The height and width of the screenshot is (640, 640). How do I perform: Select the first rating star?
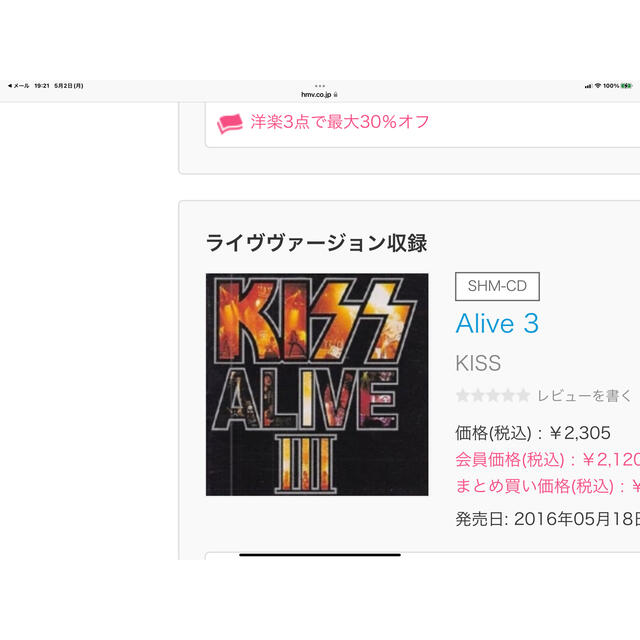pyautogui.click(x=462, y=396)
